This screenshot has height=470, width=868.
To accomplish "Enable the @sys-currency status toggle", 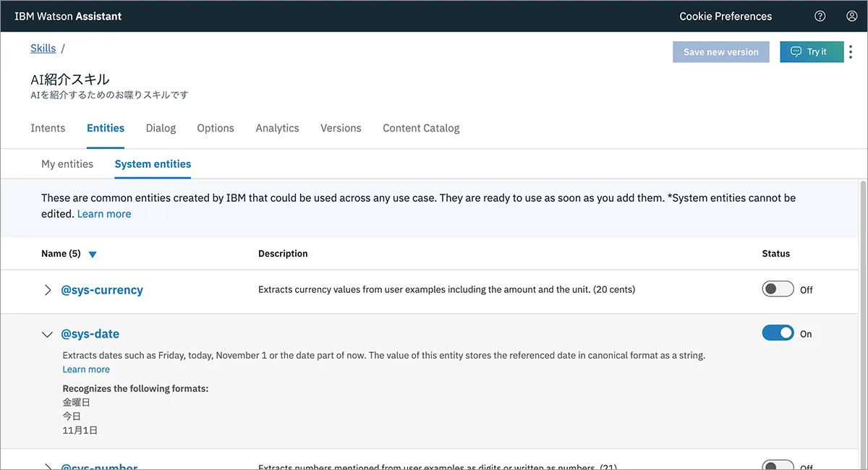I will point(778,289).
